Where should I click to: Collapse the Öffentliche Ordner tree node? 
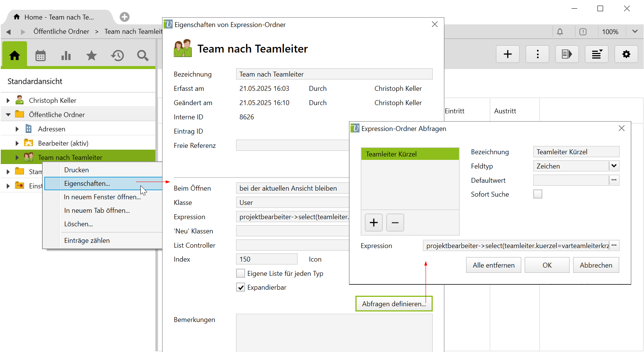coord(8,115)
